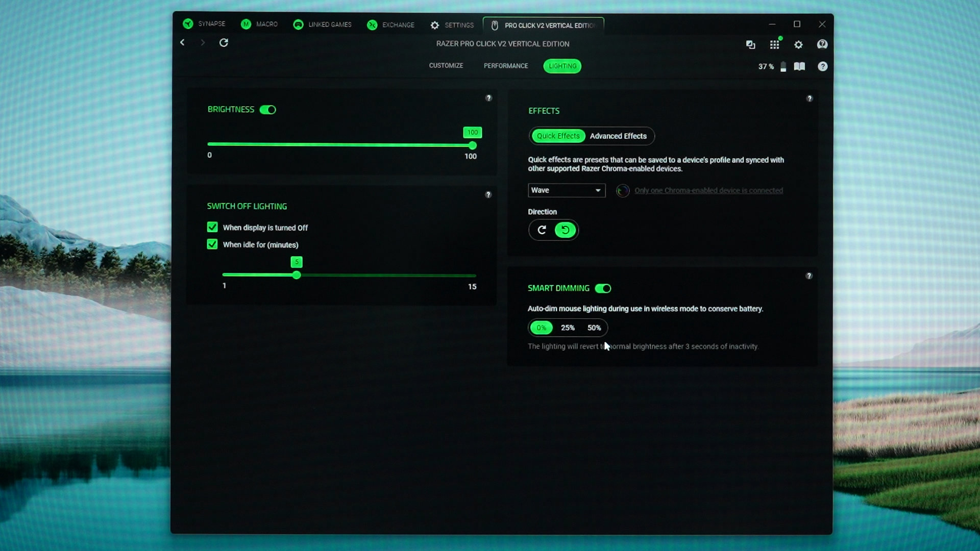Click the Chroma sync circle icon
The height and width of the screenshot is (551, 980).
(622, 191)
